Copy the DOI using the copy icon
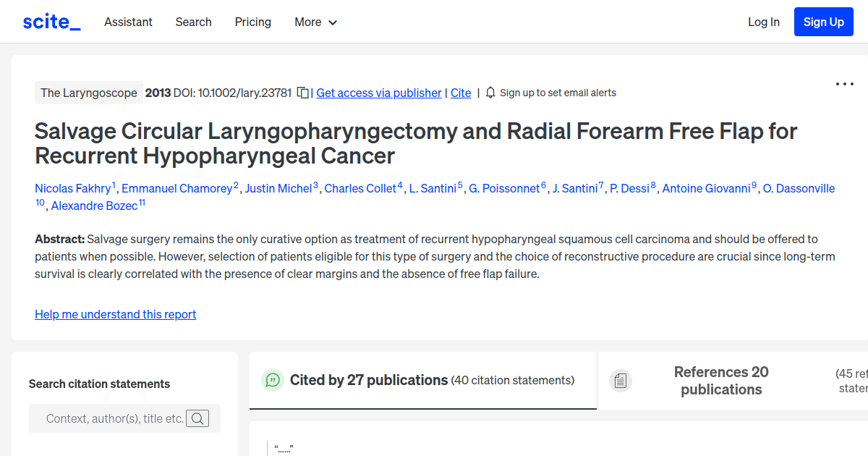Image resolution: width=868 pixels, height=456 pixels. pyautogui.click(x=301, y=93)
